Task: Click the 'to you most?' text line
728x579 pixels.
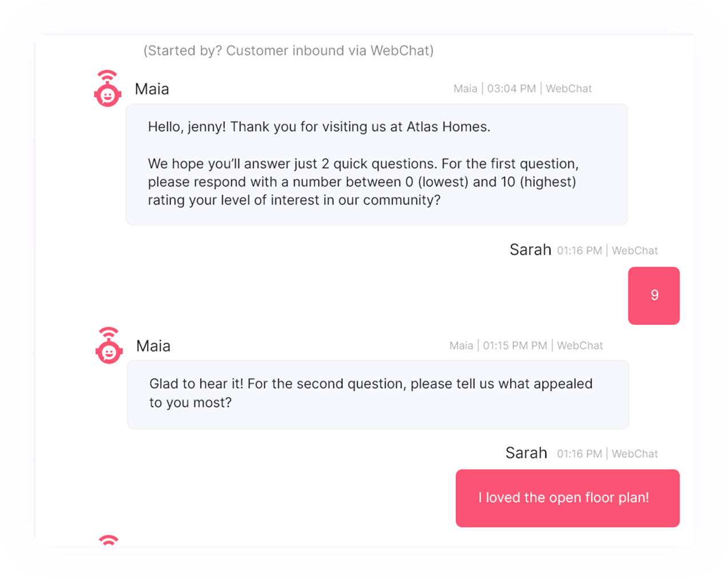Action: 190,403
